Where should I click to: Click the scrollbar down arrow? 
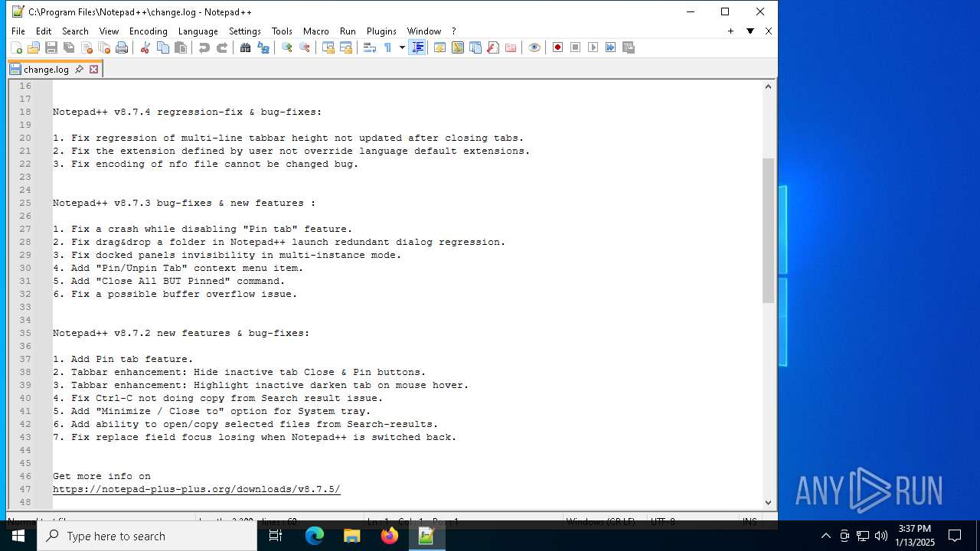(x=768, y=502)
